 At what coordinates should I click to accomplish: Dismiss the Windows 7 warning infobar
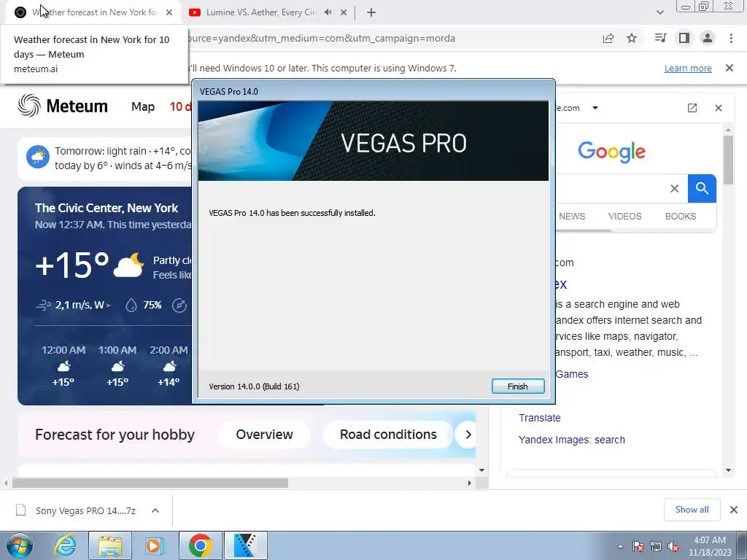[x=729, y=68]
